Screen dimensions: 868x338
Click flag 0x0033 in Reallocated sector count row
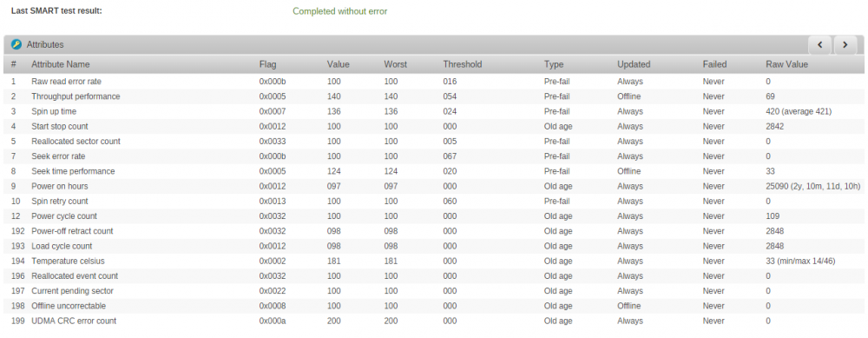273,142
